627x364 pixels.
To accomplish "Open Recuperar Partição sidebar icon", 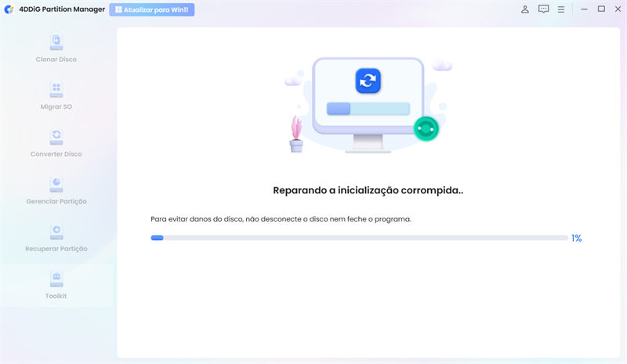I will coord(56,232).
